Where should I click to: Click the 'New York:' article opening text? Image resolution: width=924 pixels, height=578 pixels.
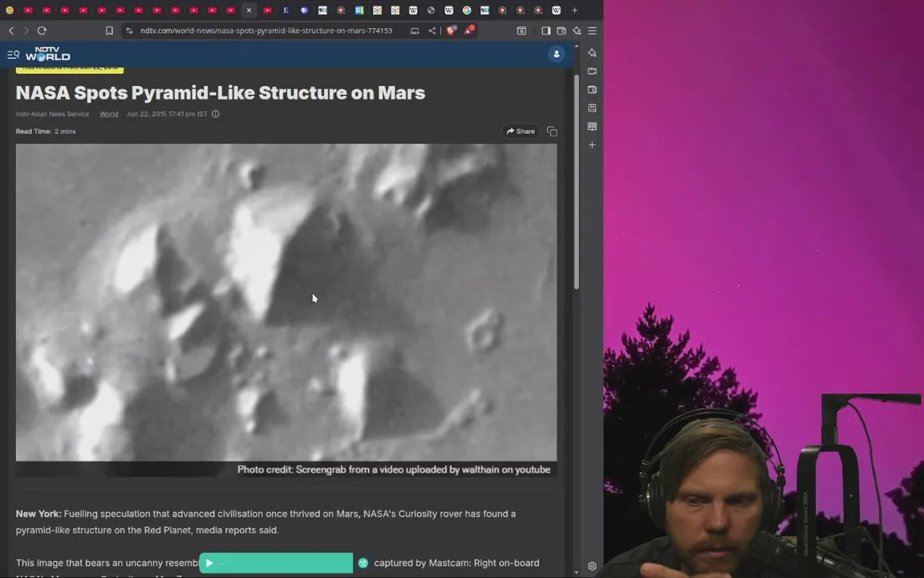pos(38,514)
